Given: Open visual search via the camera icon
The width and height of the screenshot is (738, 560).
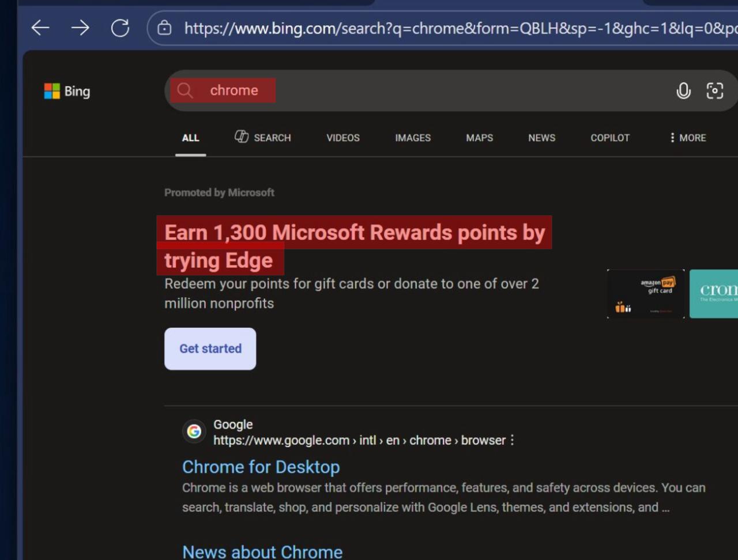Looking at the screenshot, I should click(x=714, y=90).
